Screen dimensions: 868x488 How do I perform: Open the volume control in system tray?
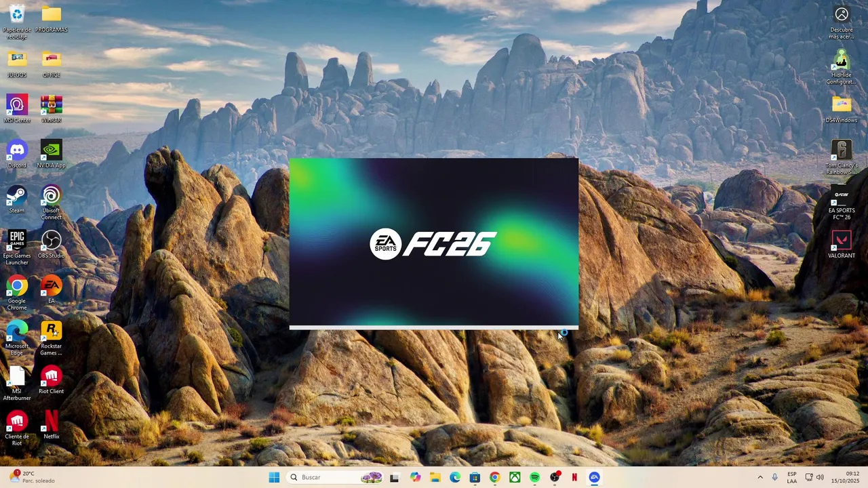(820, 477)
